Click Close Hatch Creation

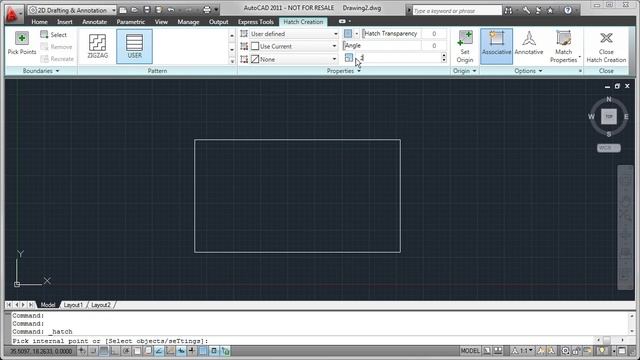point(606,47)
